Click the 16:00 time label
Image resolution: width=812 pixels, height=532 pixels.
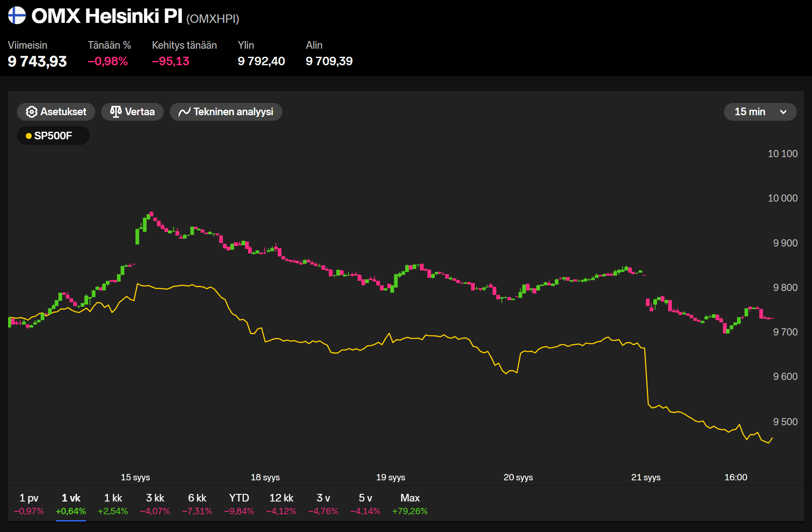(736, 477)
